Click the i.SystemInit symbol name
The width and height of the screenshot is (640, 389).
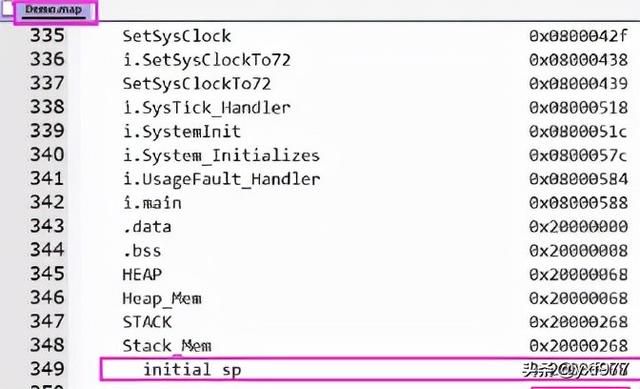(182, 131)
